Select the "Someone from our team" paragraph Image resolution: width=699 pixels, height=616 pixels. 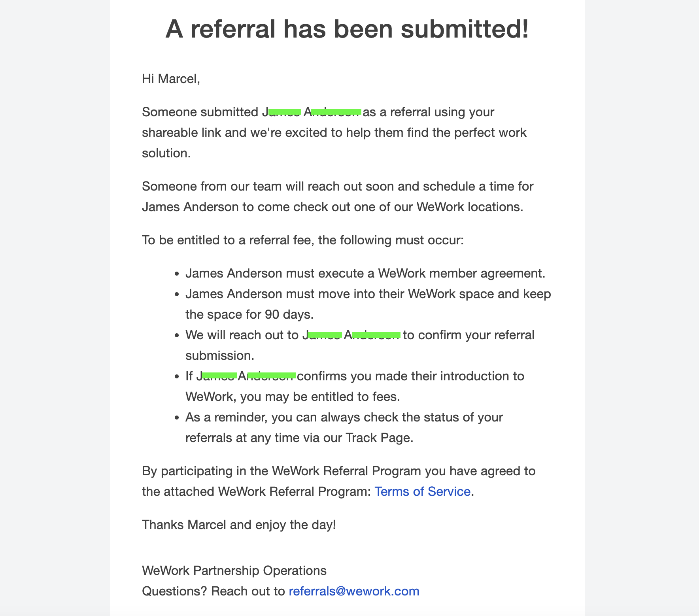(338, 186)
